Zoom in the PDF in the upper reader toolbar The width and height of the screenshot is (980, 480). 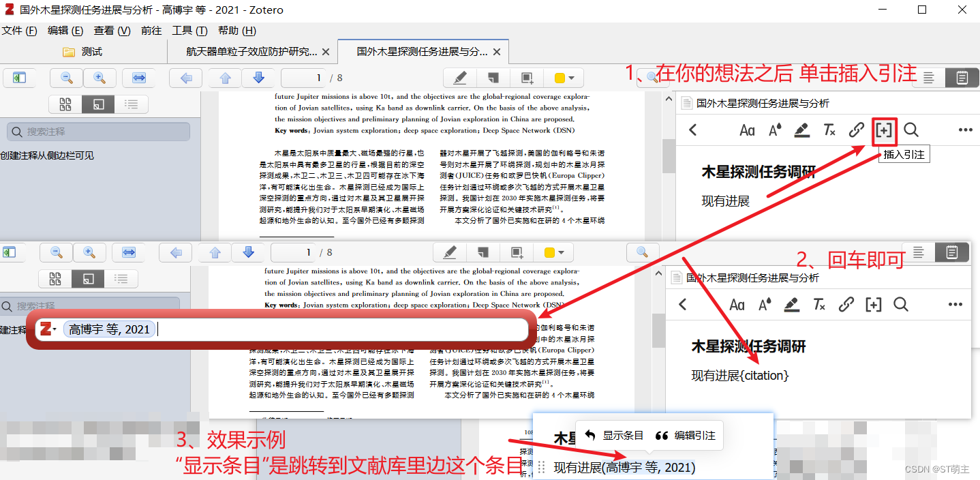click(99, 78)
